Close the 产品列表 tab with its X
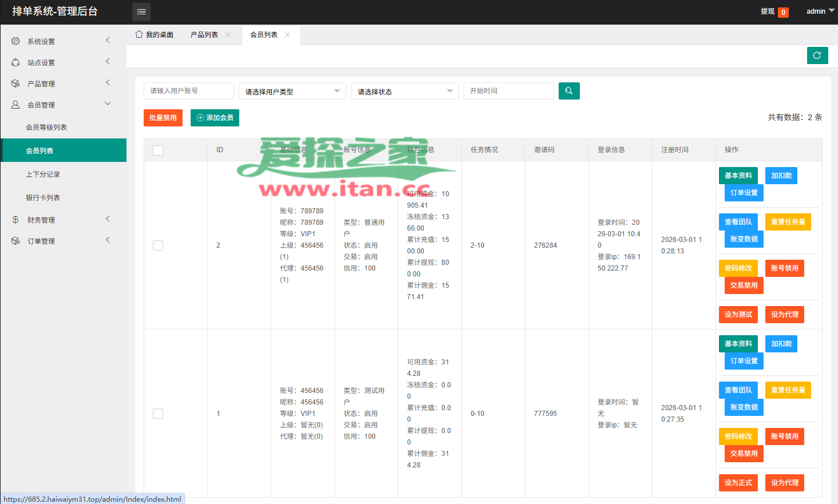Screen dimensions: 838x504 click(x=228, y=35)
